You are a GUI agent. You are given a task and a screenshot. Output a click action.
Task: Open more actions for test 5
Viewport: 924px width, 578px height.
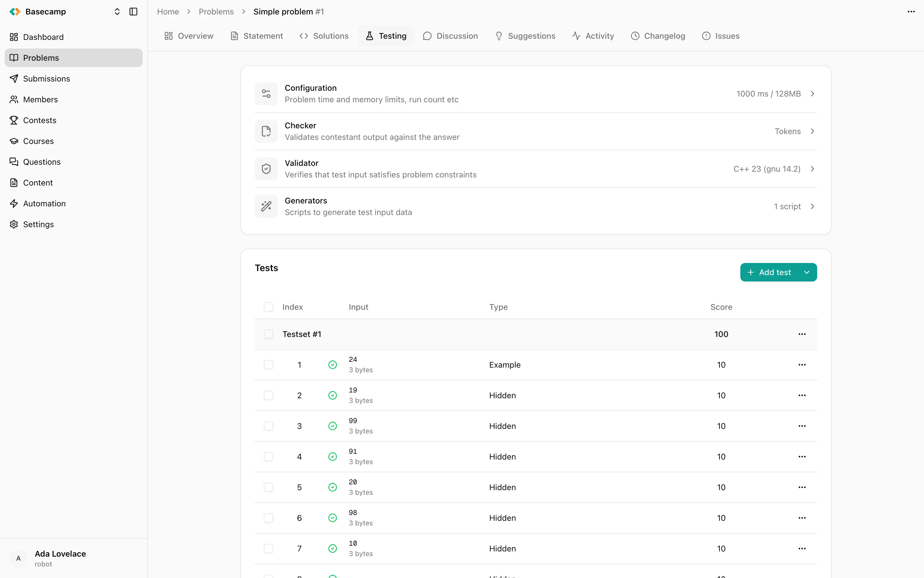(802, 487)
